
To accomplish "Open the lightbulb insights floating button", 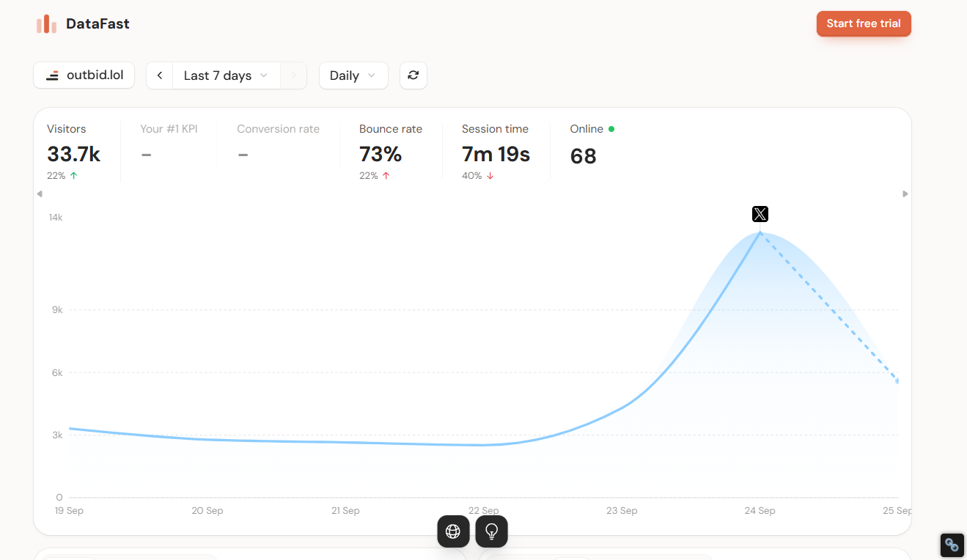I will pos(492,531).
